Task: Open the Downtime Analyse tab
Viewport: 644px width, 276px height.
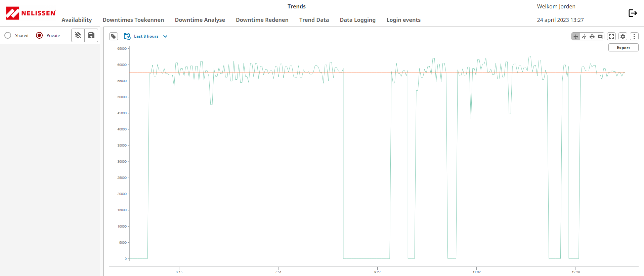Action: 200,20
